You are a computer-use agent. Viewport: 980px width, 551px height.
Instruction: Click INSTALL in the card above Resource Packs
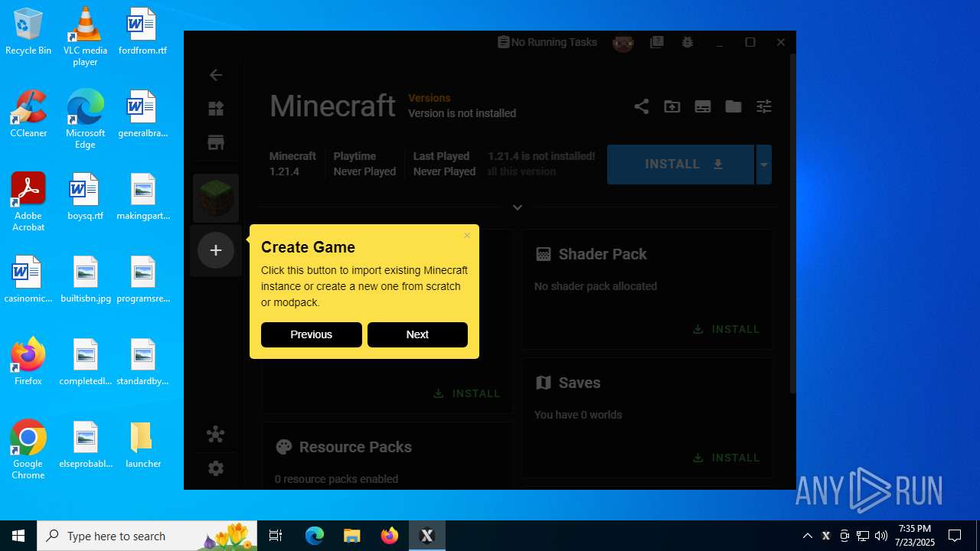467,393
